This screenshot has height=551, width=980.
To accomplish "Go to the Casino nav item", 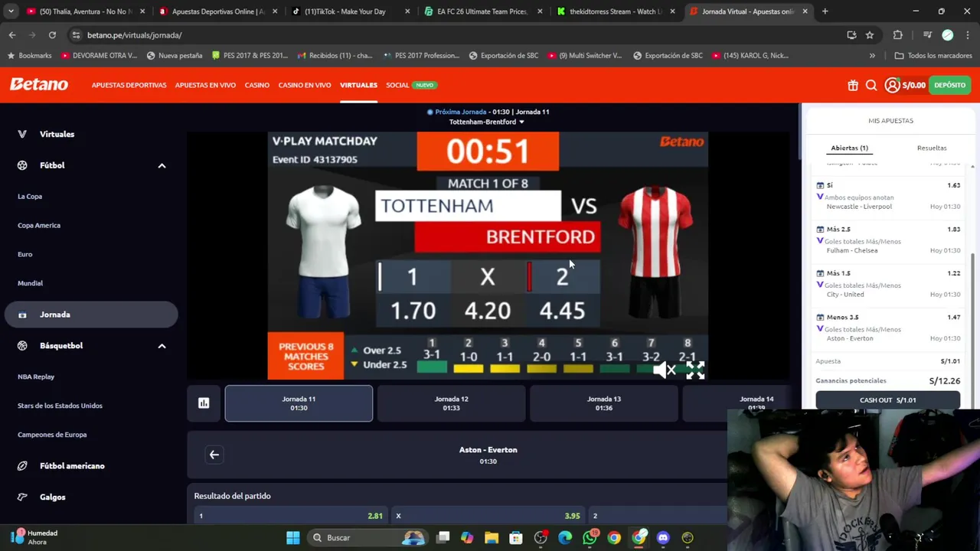I will (x=257, y=85).
